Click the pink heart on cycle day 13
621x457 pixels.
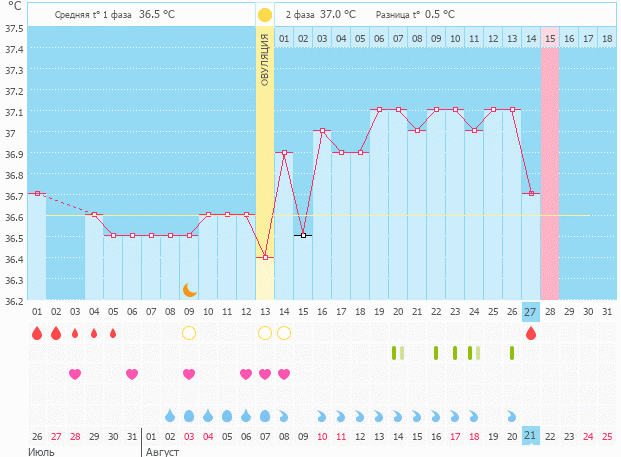tap(265, 374)
